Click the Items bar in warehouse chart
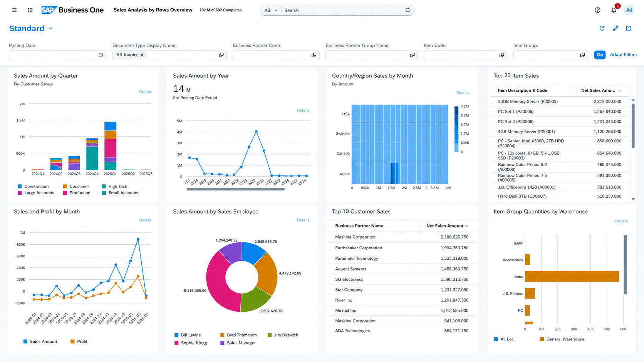 point(572,277)
